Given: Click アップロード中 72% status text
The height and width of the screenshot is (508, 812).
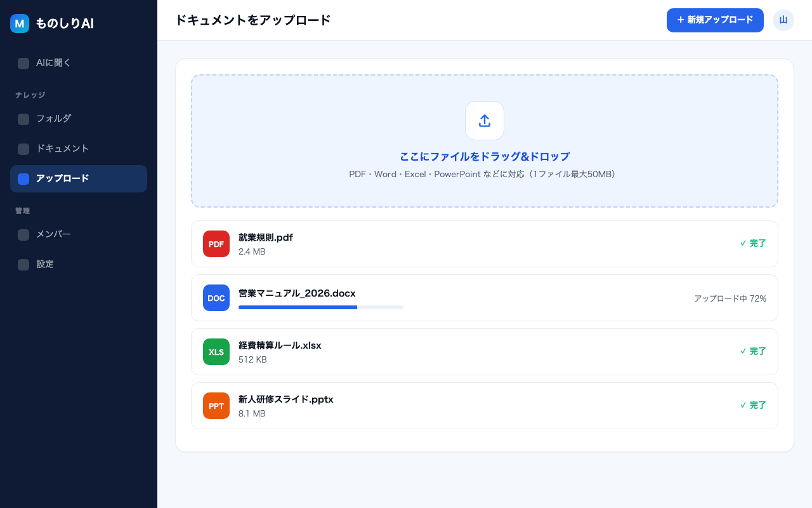Looking at the screenshot, I should [x=730, y=298].
